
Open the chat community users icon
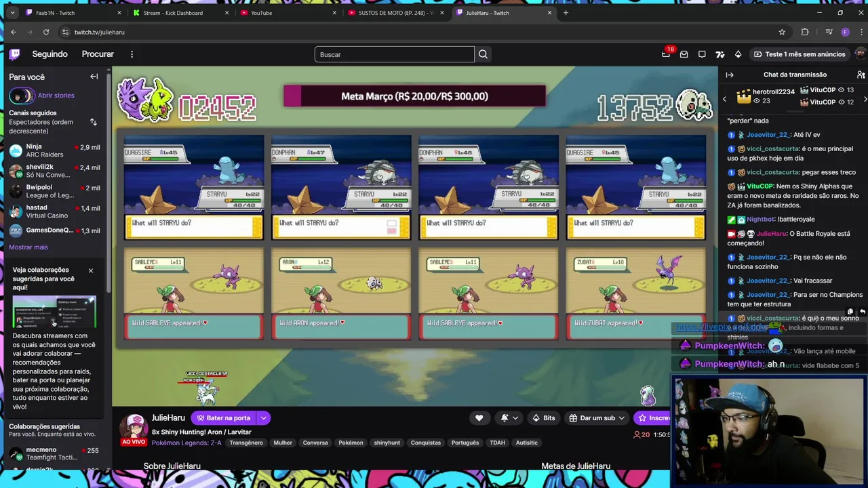[x=861, y=75]
